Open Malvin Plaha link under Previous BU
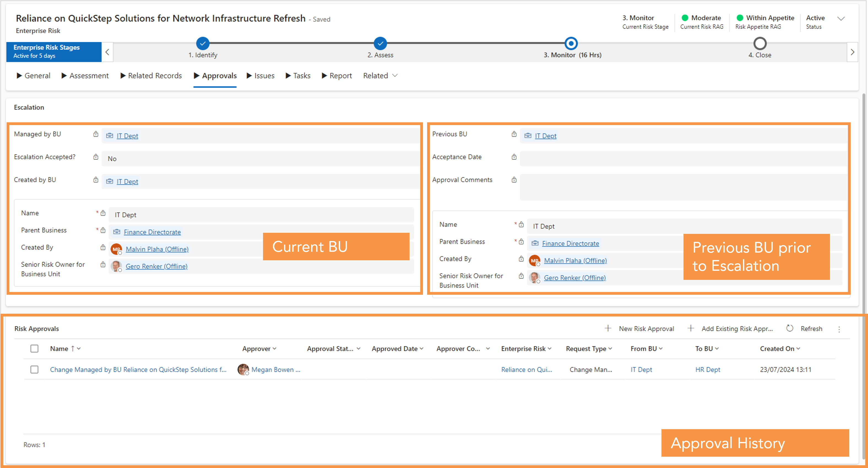 575,261
